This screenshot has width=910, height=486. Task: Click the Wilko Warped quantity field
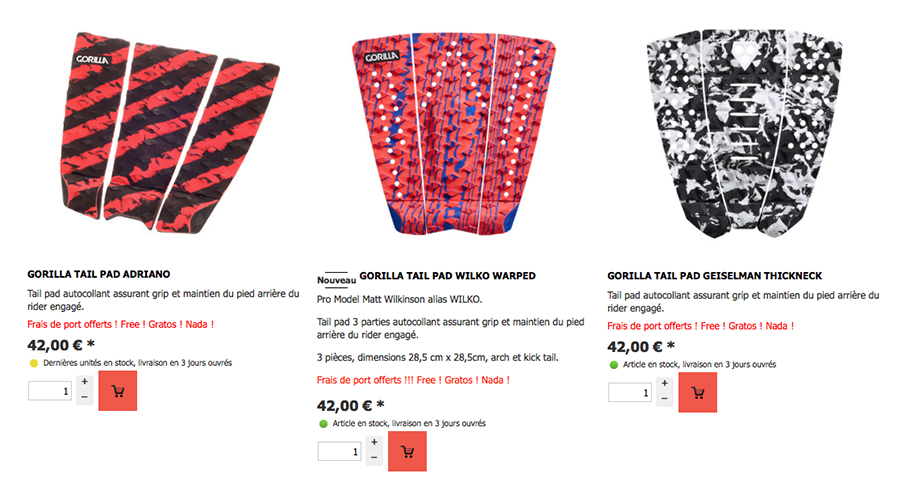click(x=340, y=451)
